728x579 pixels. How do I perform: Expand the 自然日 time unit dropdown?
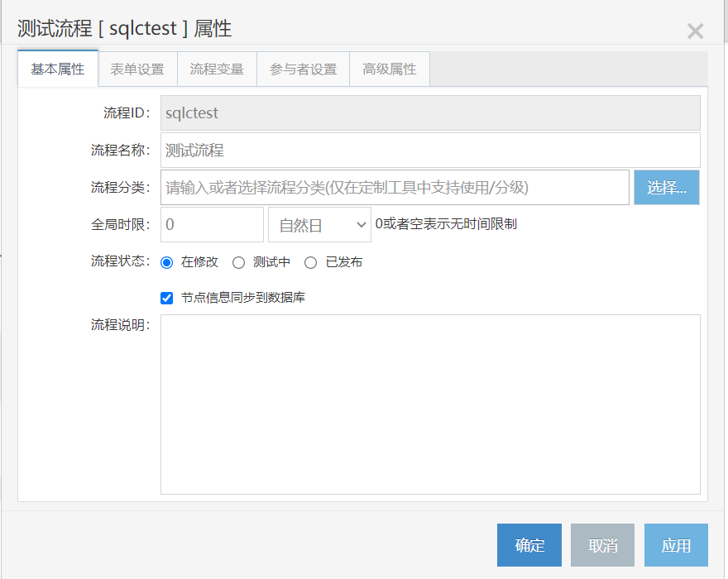(x=319, y=225)
